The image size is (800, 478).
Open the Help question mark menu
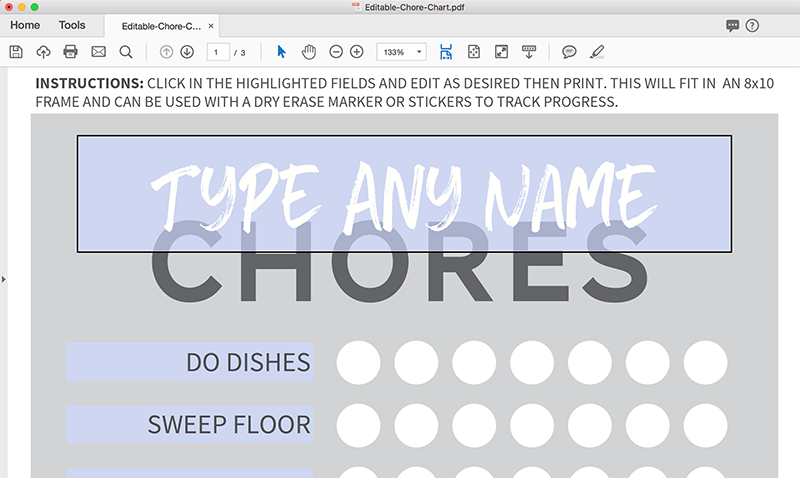tap(752, 26)
